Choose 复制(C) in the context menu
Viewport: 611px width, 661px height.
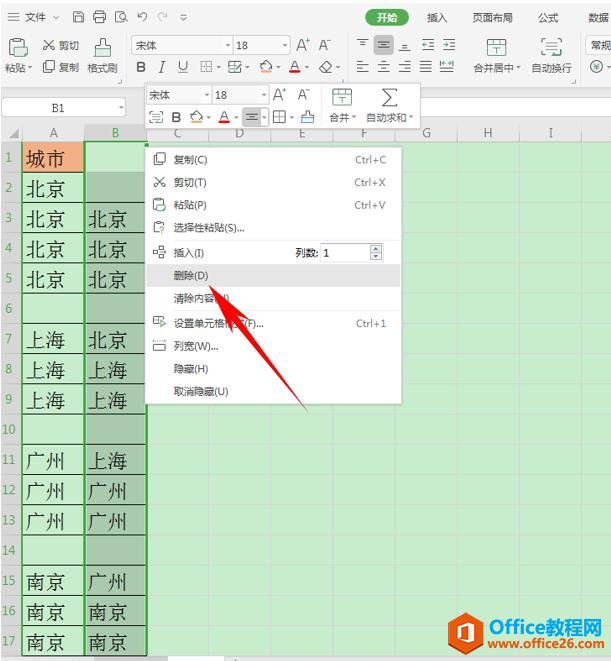273,159
